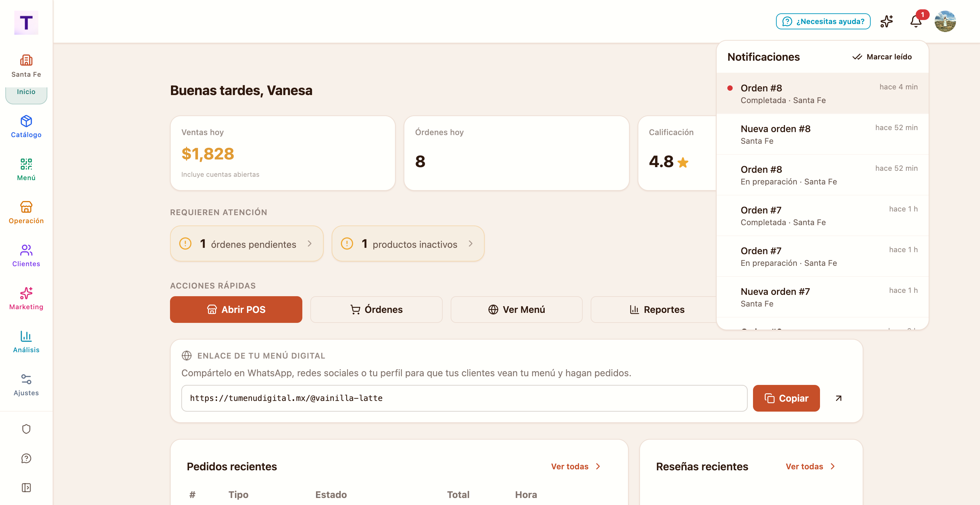Expand the productos inactivos alert chevron
This screenshot has height=505, width=980.
pos(471,243)
